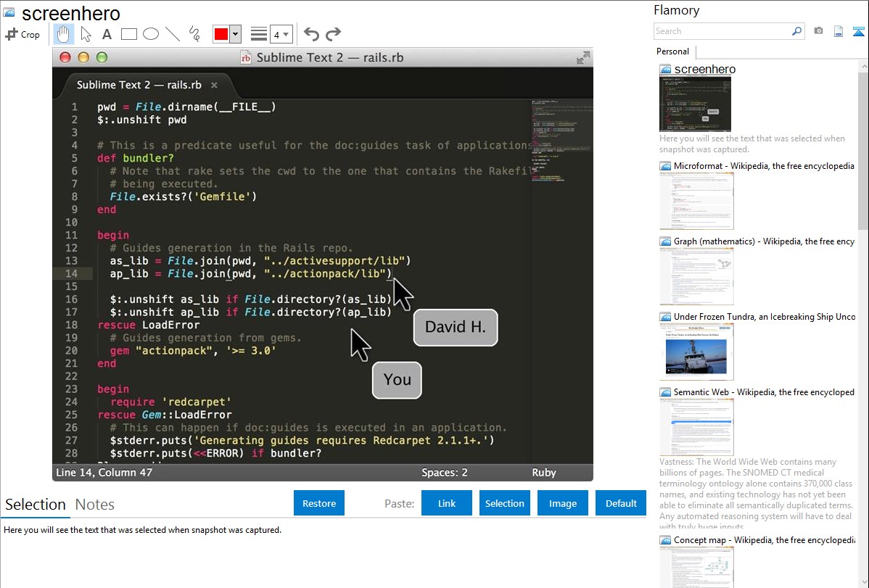Paste as Link button
Viewport: 869px width, 588px height.
click(447, 503)
